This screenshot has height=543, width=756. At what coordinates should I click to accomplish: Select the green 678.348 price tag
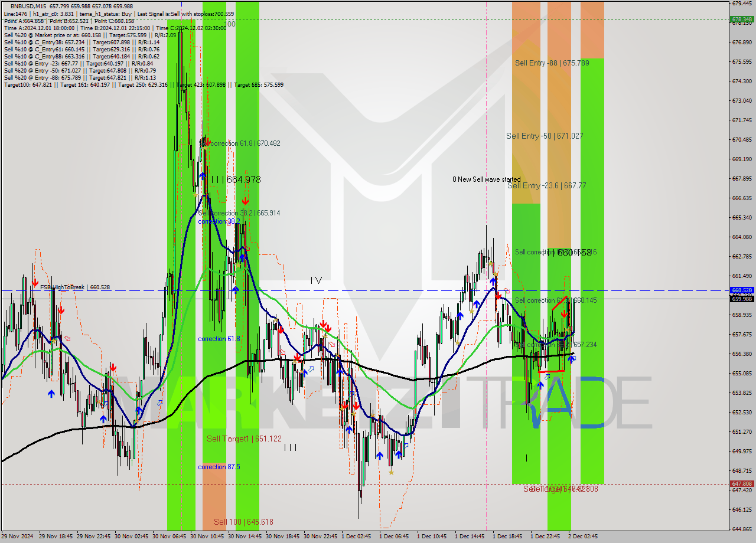(x=742, y=19)
